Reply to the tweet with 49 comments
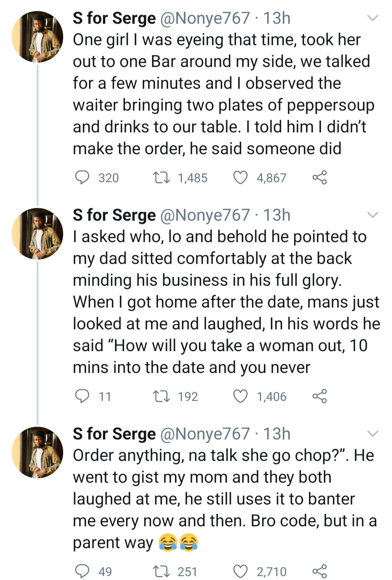 point(82,571)
